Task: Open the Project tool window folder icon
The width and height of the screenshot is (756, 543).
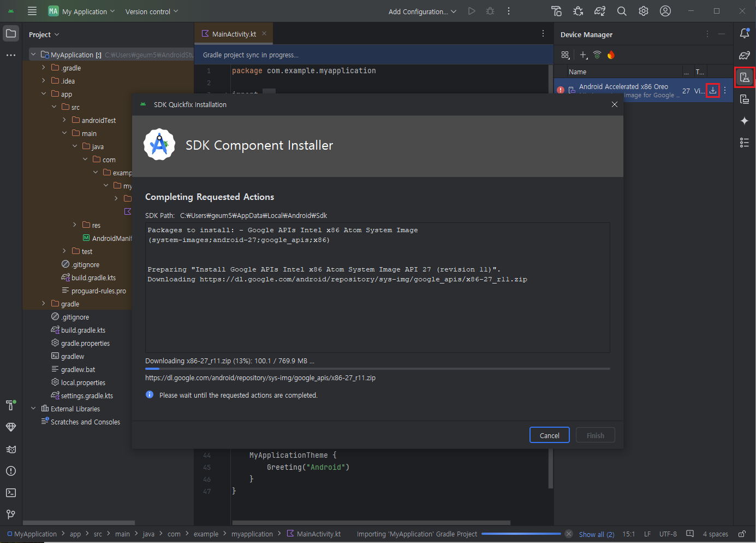Action: tap(11, 33)
